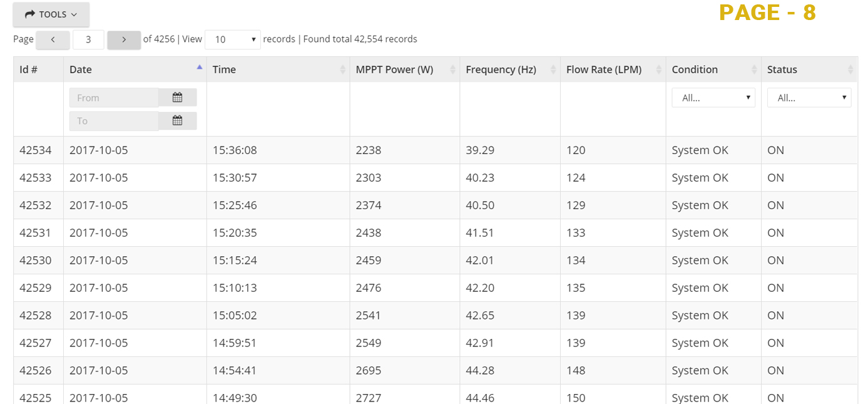Viewport: 868px width, 404px height.
Task: Click the From date input field
Action: 113,98
